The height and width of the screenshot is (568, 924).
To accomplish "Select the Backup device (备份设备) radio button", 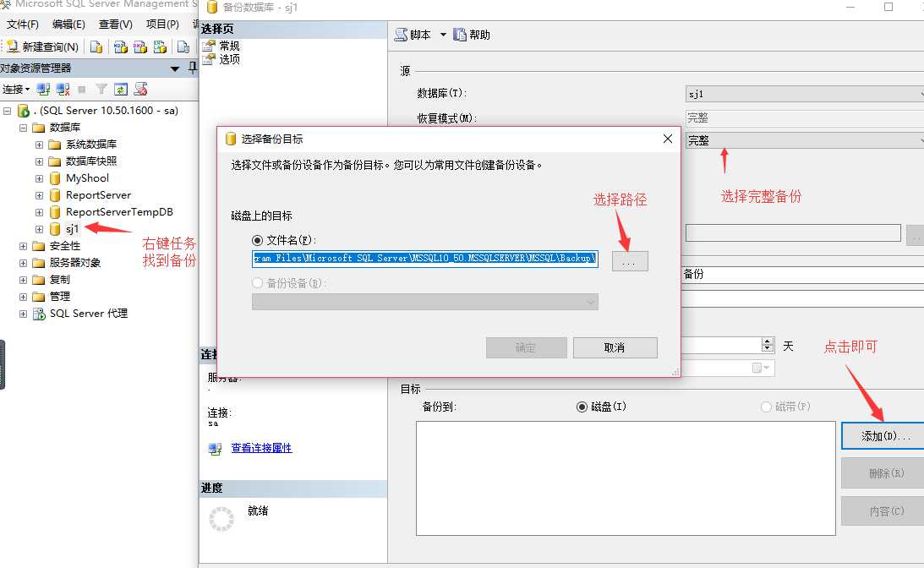I will tap(257, 283).
